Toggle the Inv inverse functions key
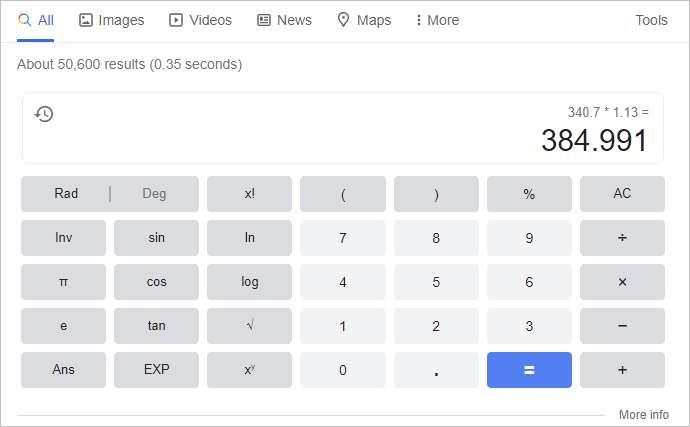The height and width of the screenshot is (427, 690). [63, 238]
